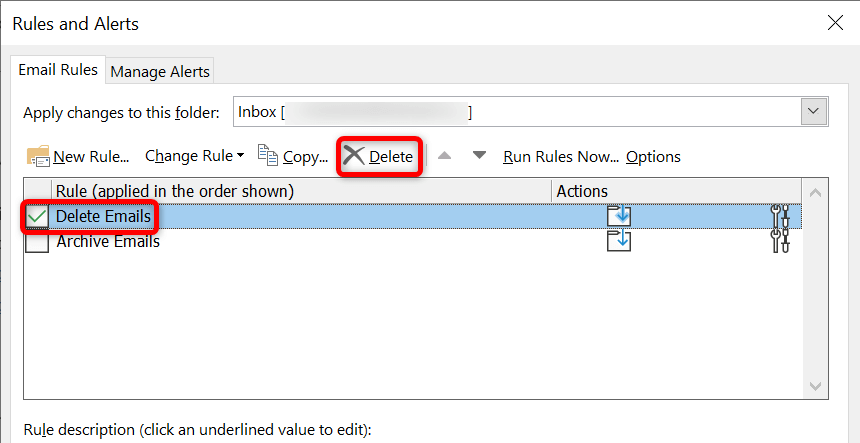Select the Archive Emails rule row
Viewport: 860px width, 443px height.
point(300,242)
